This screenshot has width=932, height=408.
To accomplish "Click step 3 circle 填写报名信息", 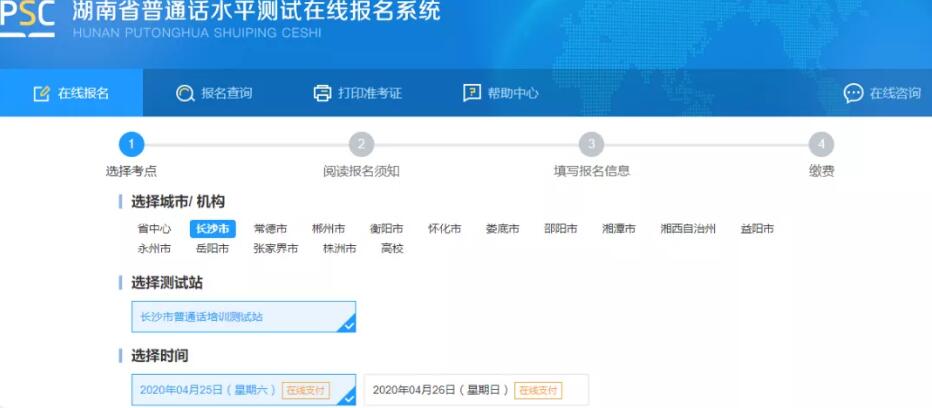I will [x=591, y=145].
